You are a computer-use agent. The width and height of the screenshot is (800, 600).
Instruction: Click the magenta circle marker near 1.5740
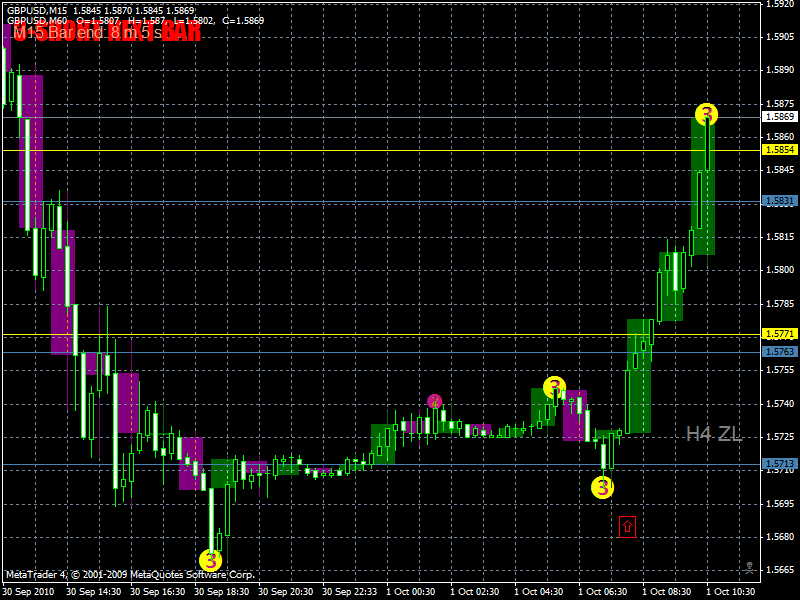tap(435, 402)
